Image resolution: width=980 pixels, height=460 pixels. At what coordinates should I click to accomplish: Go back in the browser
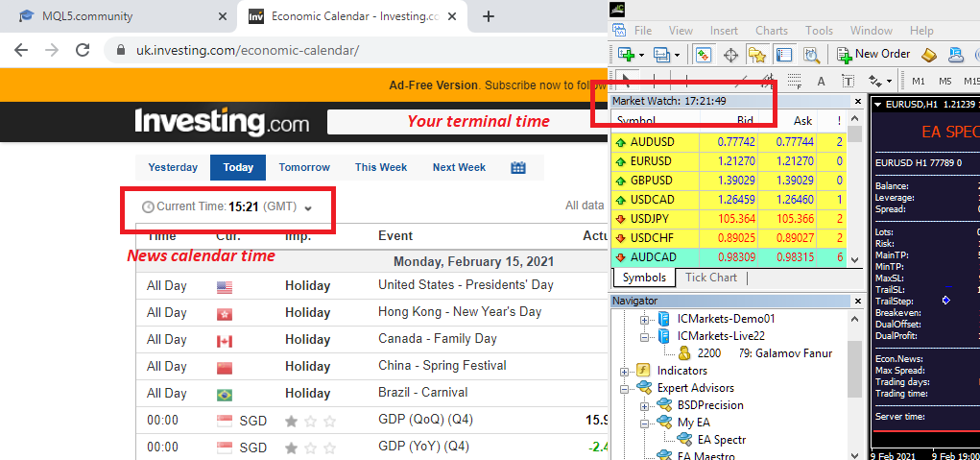tap(20, 51)
